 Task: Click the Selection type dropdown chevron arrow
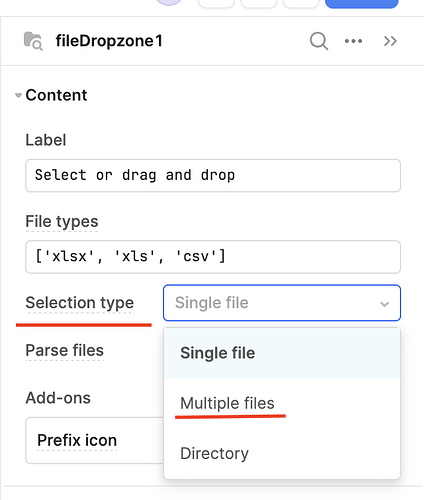[x=384, y=304]
